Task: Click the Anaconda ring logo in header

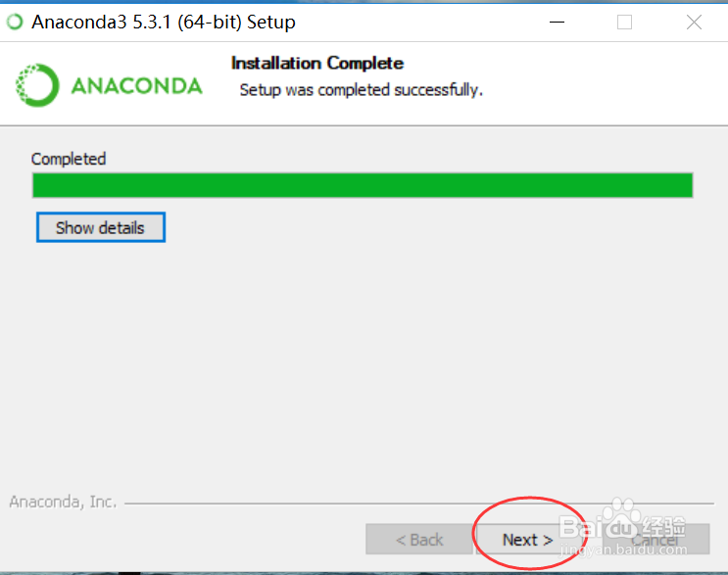Action: point(37,85)
